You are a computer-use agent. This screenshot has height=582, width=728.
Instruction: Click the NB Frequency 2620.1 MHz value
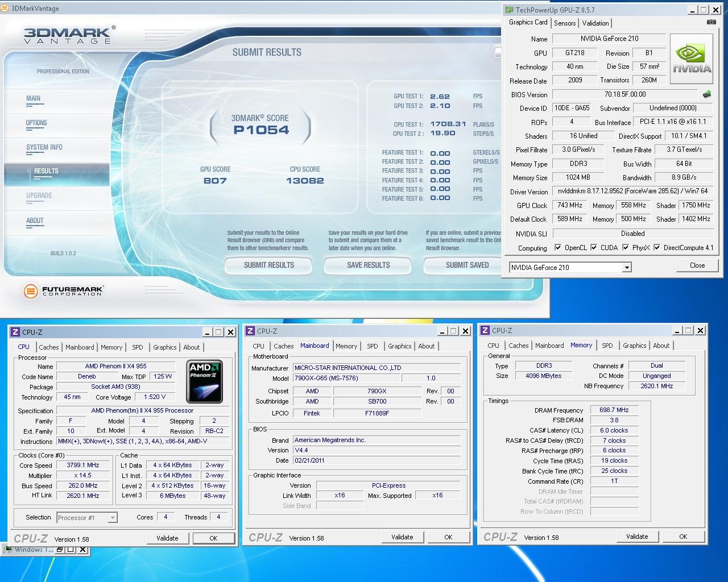[656, 386]
